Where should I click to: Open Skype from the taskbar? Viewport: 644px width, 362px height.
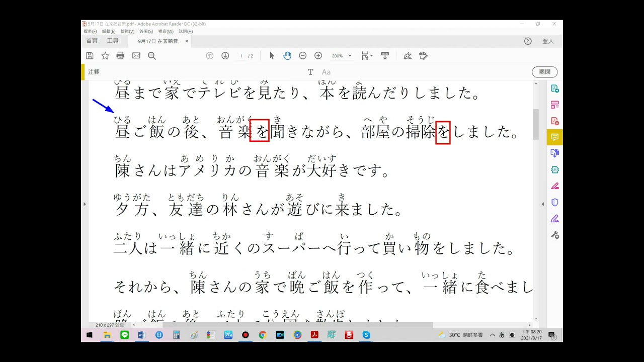click(x=366, y=335)
